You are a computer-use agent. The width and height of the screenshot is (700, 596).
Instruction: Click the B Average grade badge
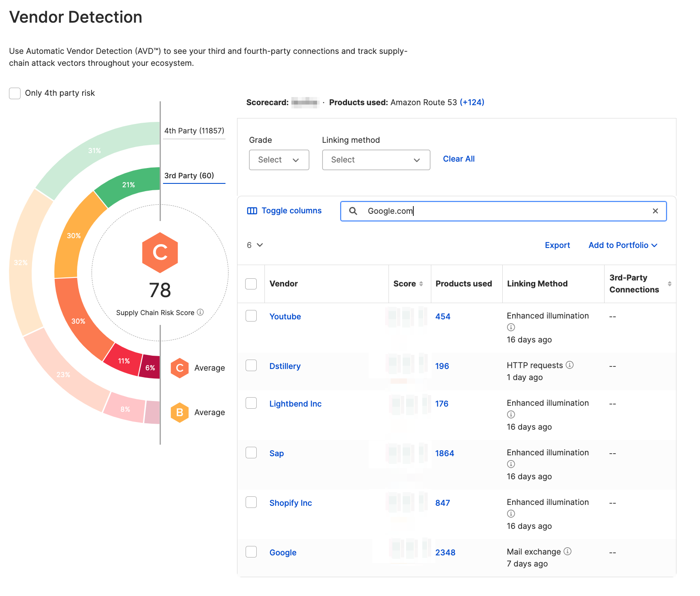(180, 413)
